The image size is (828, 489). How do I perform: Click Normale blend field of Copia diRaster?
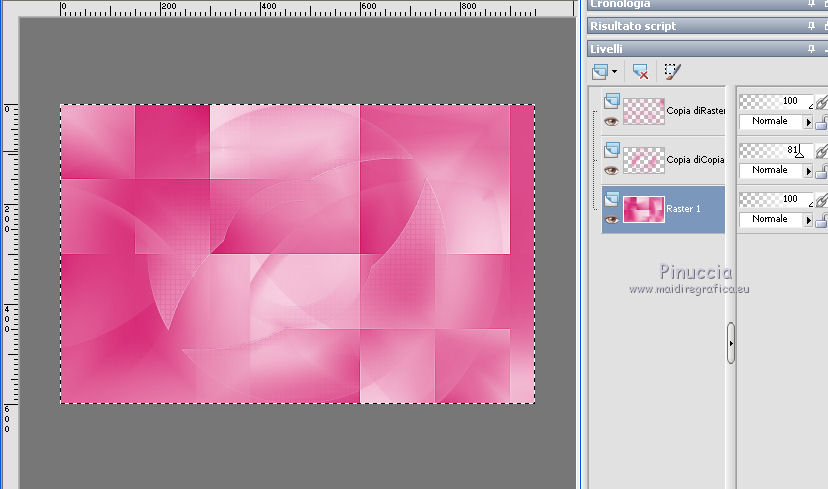coord(771,121)
